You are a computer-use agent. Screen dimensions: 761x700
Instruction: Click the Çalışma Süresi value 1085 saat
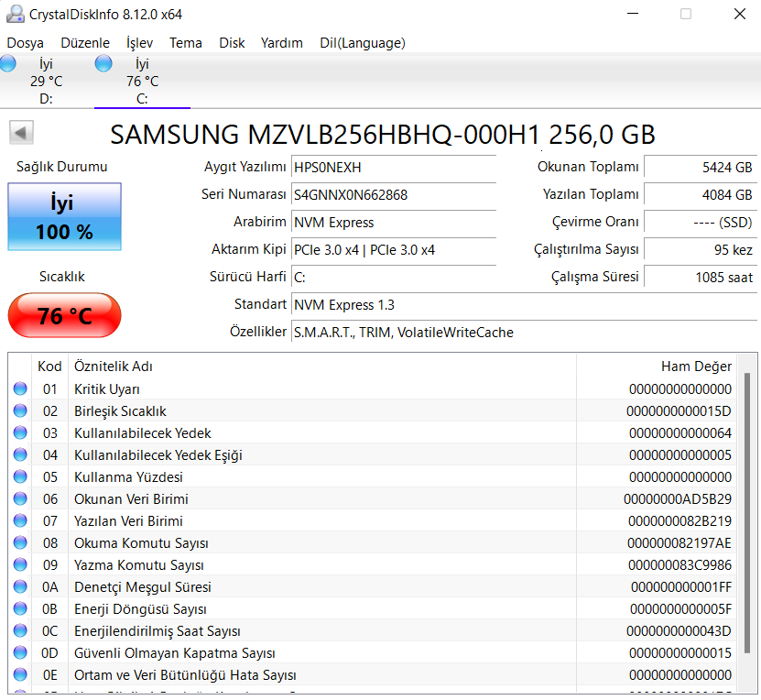[x=701, y=278]
